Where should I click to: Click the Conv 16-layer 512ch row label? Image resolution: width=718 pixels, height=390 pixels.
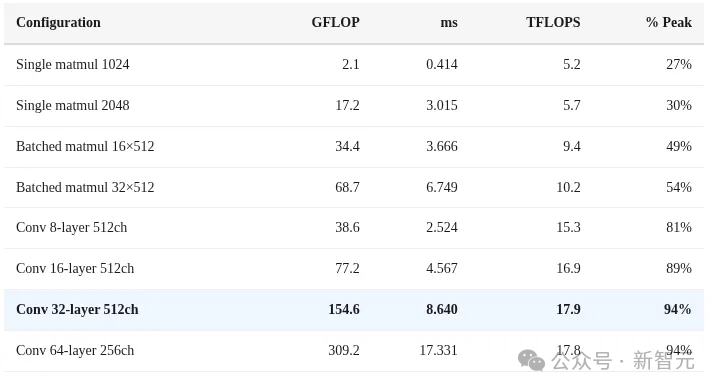click(75, 269)
